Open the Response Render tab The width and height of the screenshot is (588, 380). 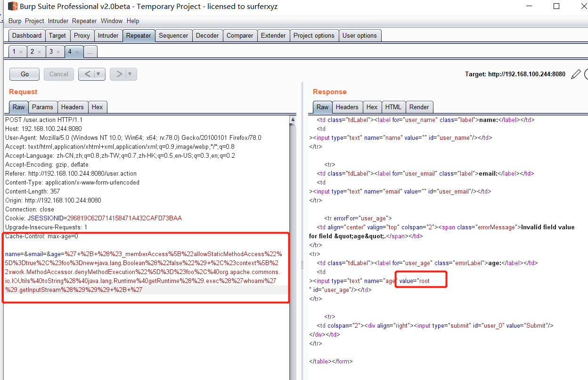419,107
